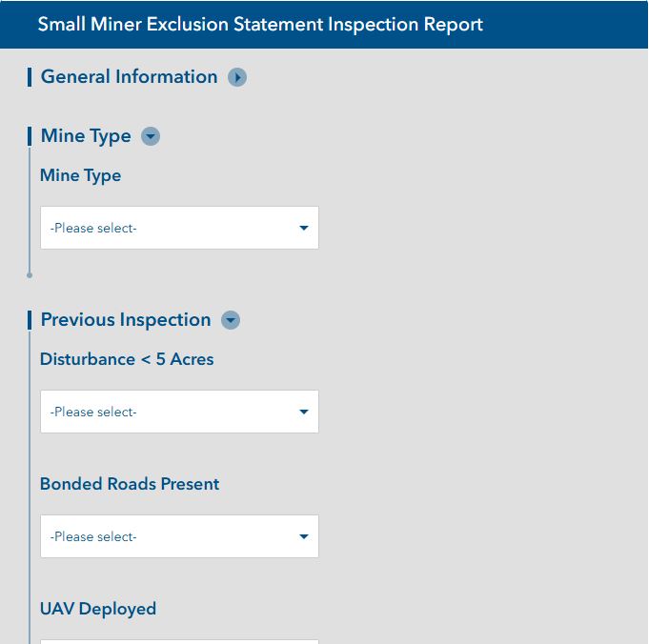Open the Bonded Roads Present select box

click(x=179, y=536)
